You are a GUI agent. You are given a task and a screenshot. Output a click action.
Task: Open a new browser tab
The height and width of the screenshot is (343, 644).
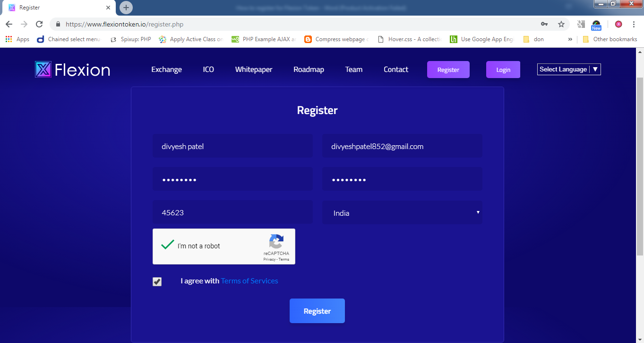tap(126, 8)
